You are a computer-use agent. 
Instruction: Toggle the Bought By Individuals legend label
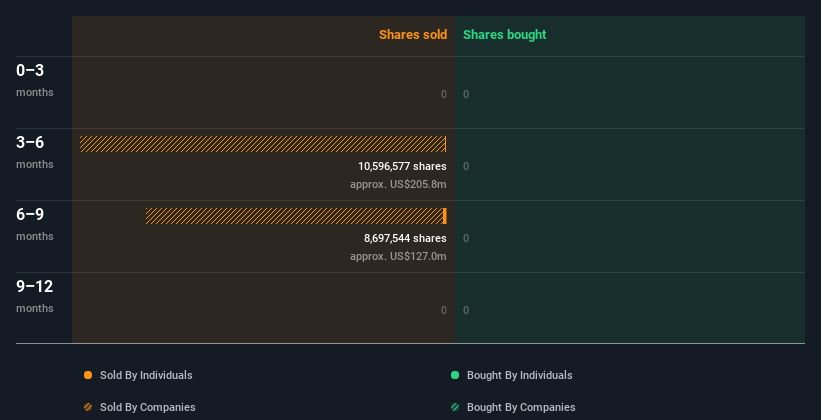(x=519, y=375)
